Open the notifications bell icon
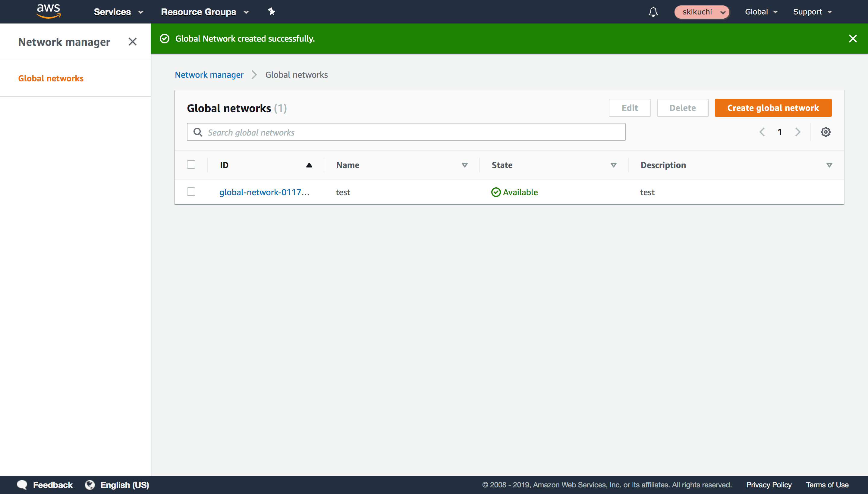The width and height of the screenshot is (868, 494). tap(653, 11)
